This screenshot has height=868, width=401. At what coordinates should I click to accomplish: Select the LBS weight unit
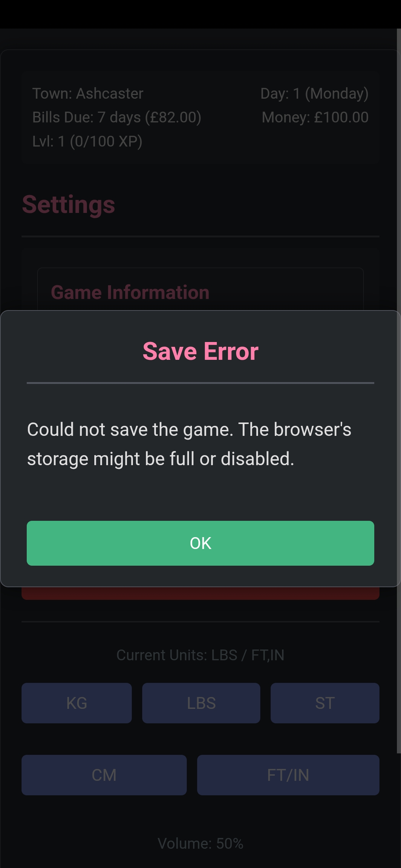tap(201, 703)
